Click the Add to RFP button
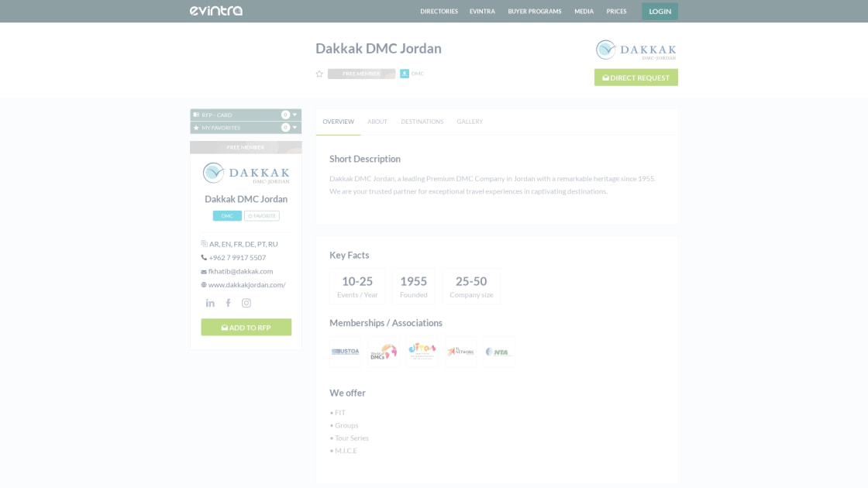Viewport: 868px width, 488px height. pyautogui.click(x=246, y=328)
